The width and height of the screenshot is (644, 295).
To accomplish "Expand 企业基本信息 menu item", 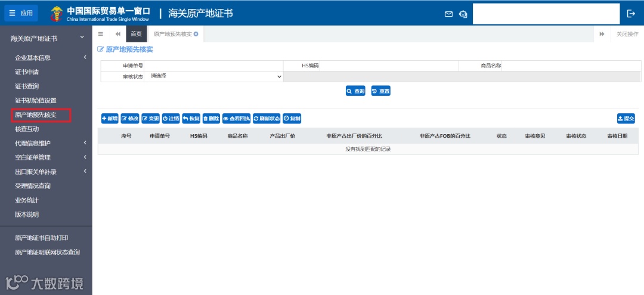I will [x=46, y=58].
